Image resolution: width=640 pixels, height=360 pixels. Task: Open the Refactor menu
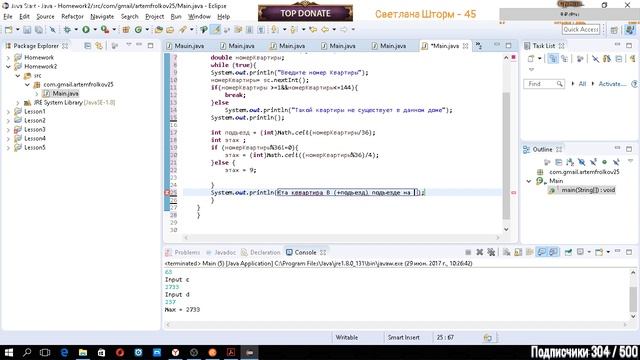(72, 17)
